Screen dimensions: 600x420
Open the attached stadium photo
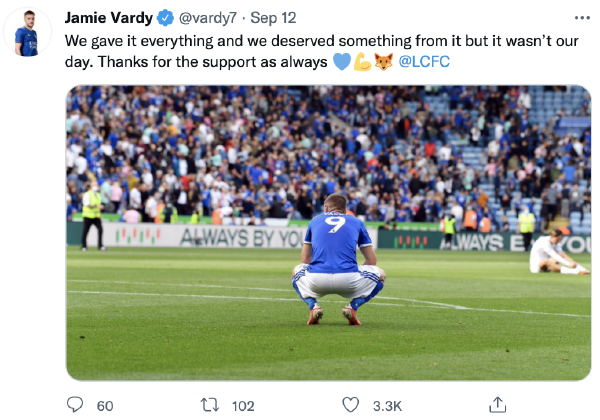(328, 233)
